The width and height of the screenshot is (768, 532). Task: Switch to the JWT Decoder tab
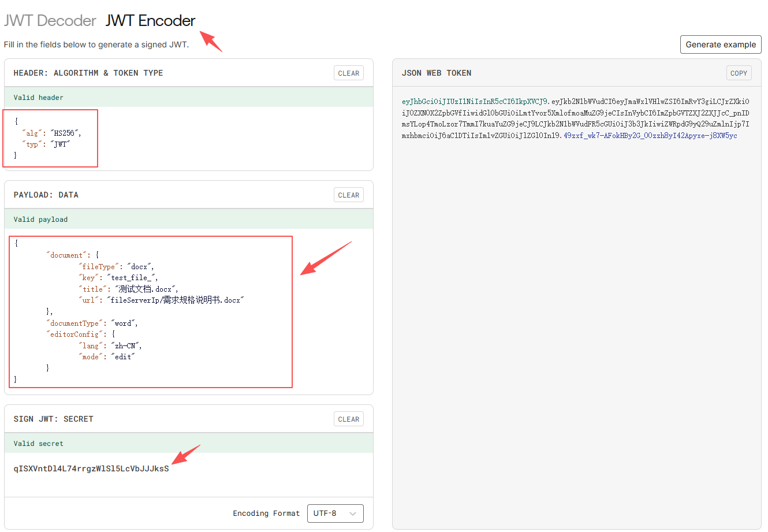50,21
